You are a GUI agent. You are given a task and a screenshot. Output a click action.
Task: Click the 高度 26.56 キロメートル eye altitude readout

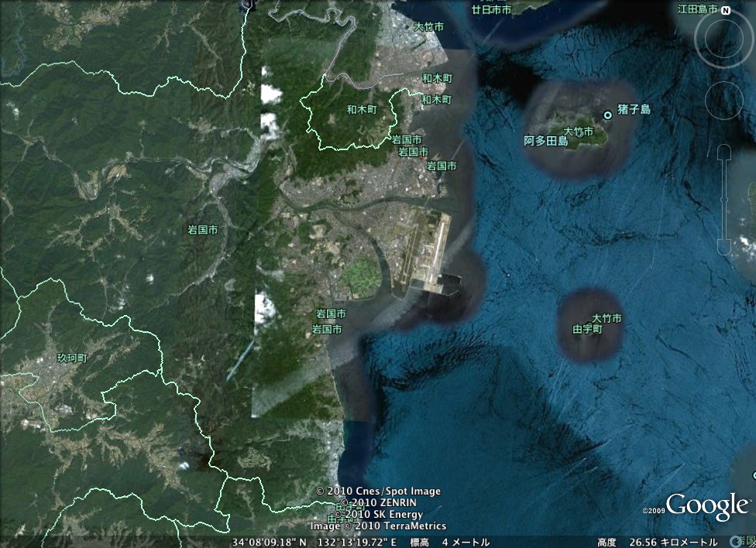pos(658,543)
